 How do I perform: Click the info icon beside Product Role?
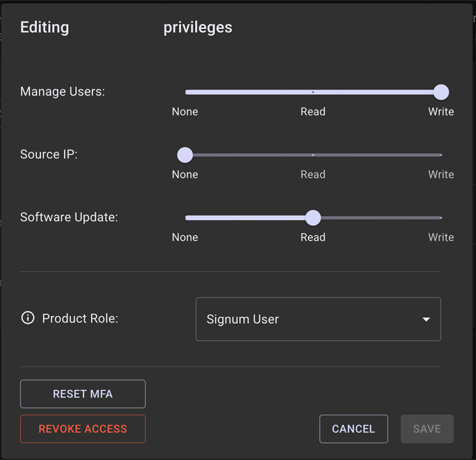pyautogui.click(x=28, y=318)
